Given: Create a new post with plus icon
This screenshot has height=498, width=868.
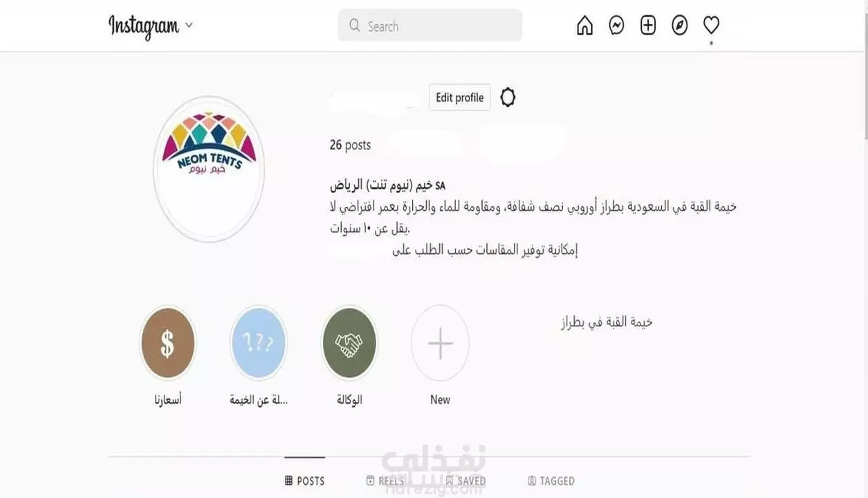Looking at the screenshot, I should 648,26.
